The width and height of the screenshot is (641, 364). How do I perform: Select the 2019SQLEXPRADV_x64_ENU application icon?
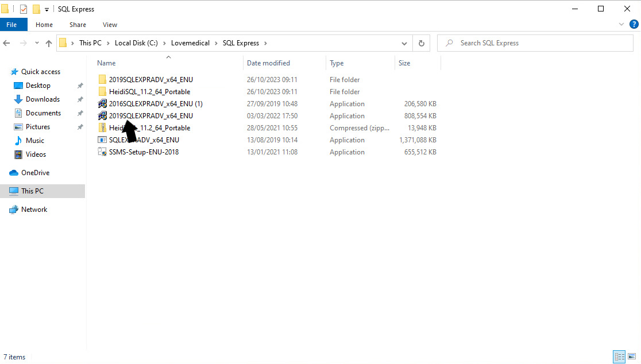[x=102, y=115]
